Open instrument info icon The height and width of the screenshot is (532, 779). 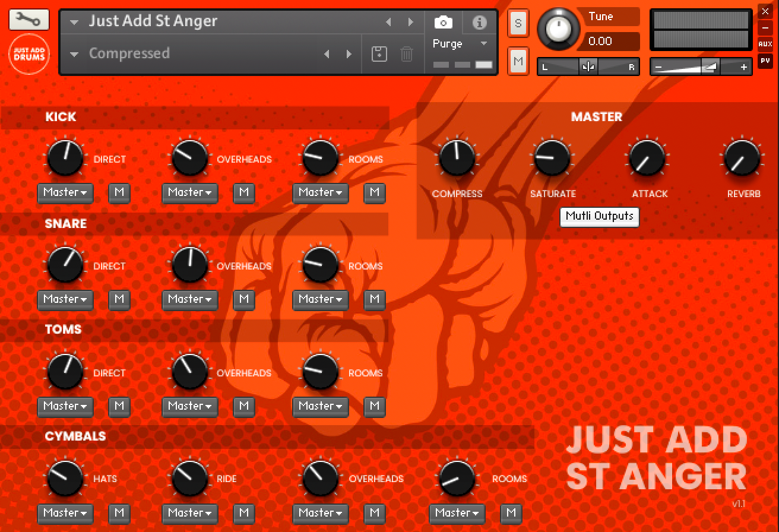click(479, 23)
